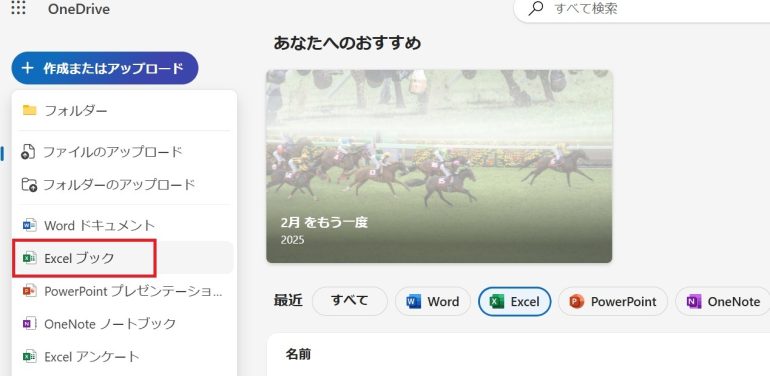Select the すべて filter pill

click(350, 301)
